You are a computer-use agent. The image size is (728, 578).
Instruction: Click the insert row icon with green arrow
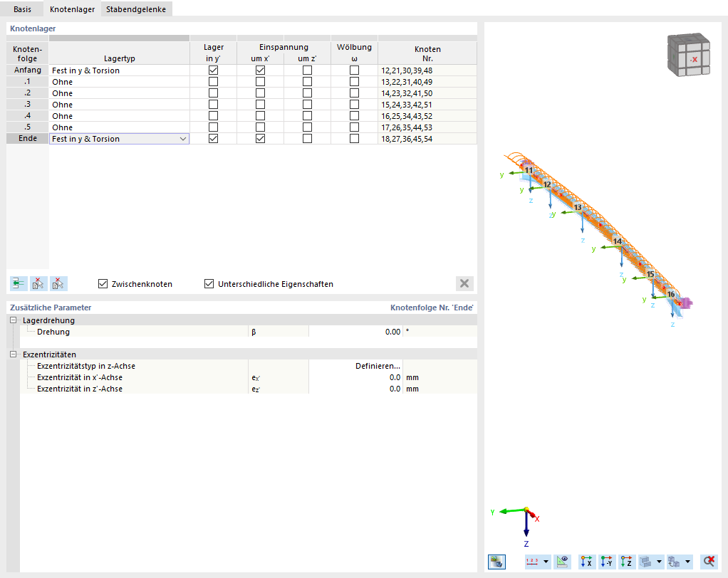click(x=19, y=283)
